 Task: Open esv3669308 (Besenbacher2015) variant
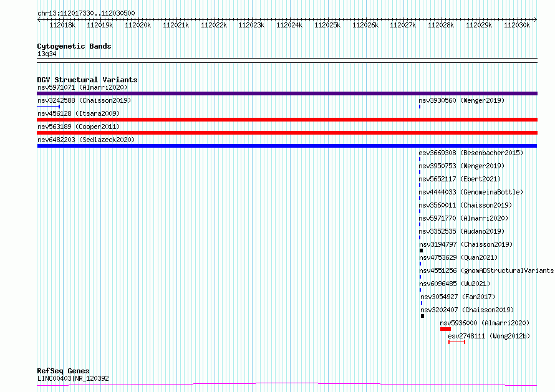tap(471, 153)
